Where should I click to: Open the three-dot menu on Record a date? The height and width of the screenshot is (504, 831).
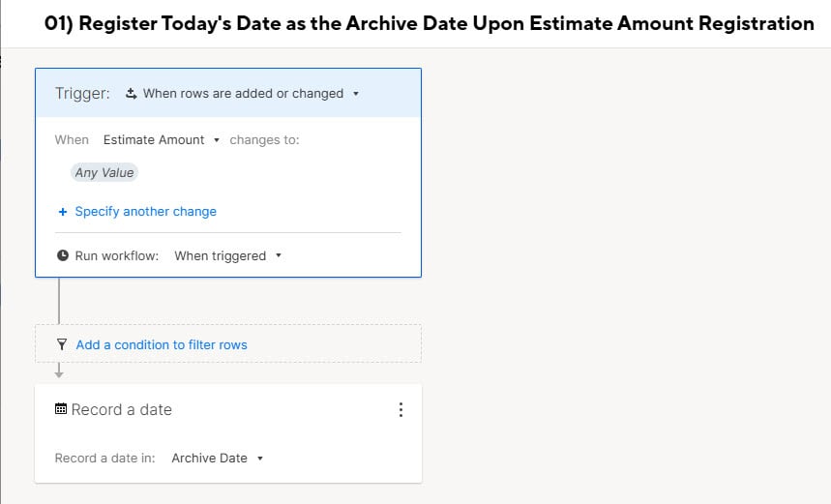click(401, 409)
